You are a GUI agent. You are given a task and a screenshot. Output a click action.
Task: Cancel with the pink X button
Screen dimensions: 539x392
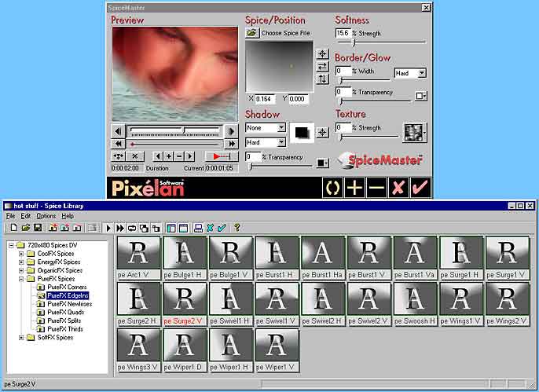click(x=399, y=188)
